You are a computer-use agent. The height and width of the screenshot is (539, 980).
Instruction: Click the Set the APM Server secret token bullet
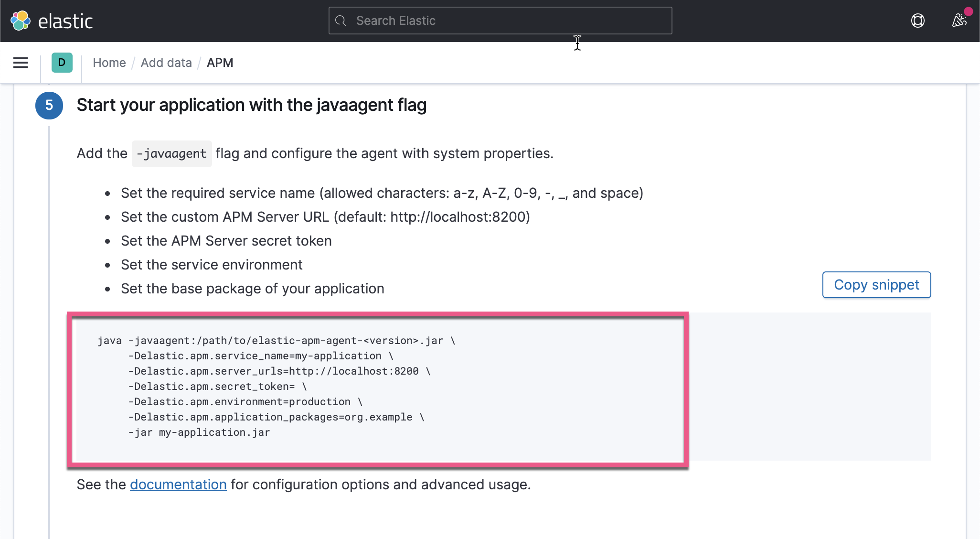225,241
